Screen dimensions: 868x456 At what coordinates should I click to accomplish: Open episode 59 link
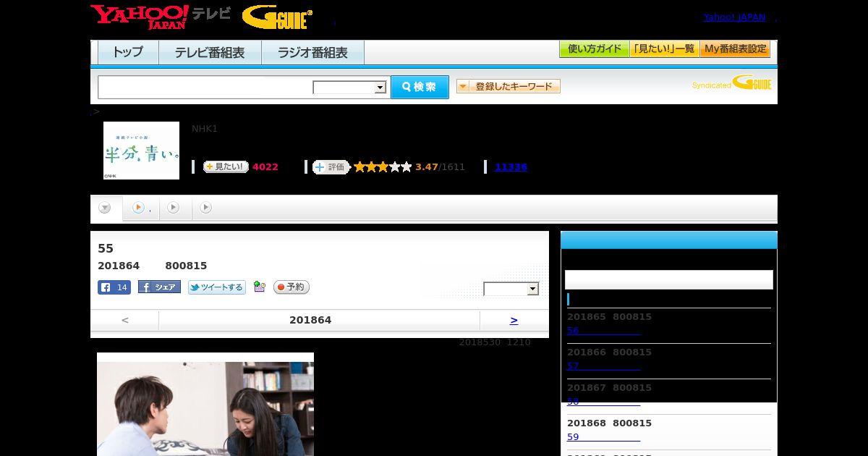pyautogui.click(x=603, y=437)
